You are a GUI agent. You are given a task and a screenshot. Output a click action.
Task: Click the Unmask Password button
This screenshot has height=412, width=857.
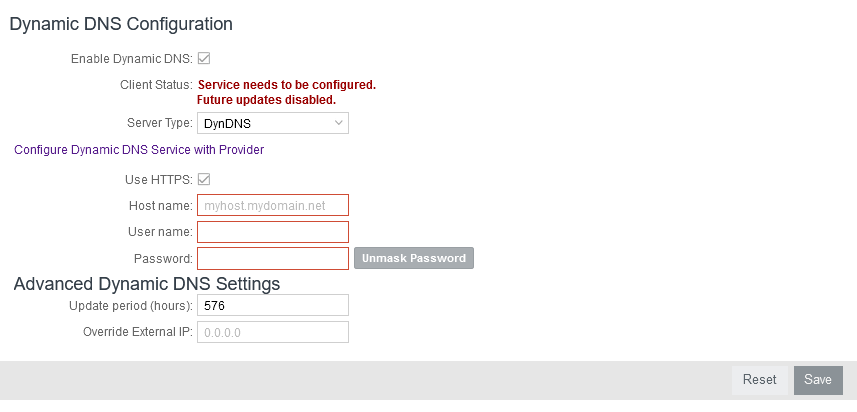pyautogui.click(x=414, y=258)
